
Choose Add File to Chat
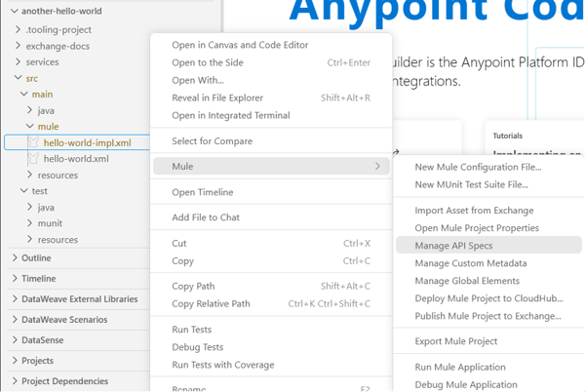271,217
